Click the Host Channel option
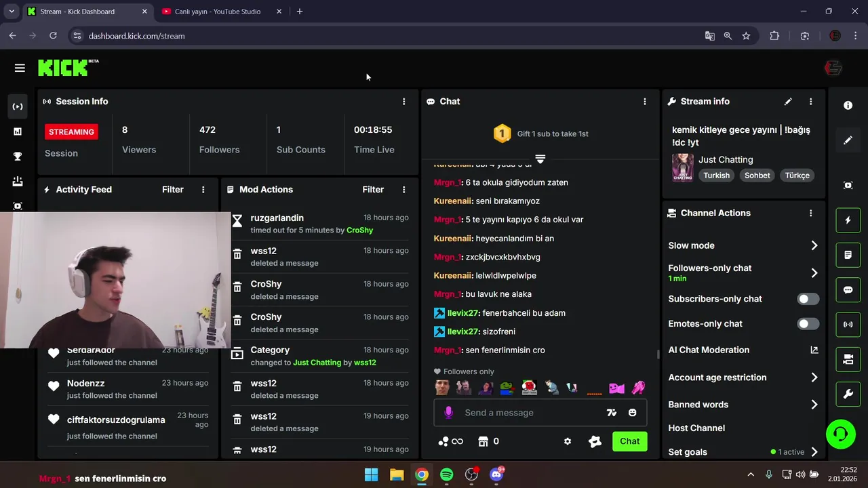This screenshot has width=868, height=488. click(x=696, y=428)
